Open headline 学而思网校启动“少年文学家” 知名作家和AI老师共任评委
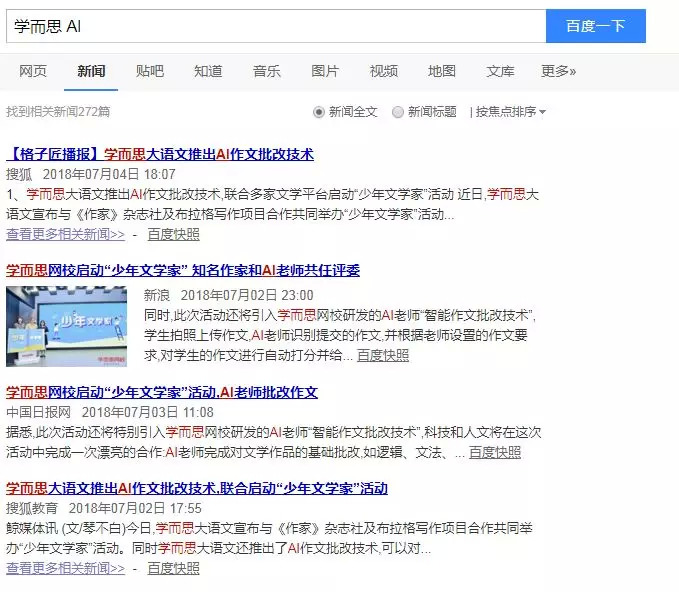679x592 pixels. pos(183,270)
